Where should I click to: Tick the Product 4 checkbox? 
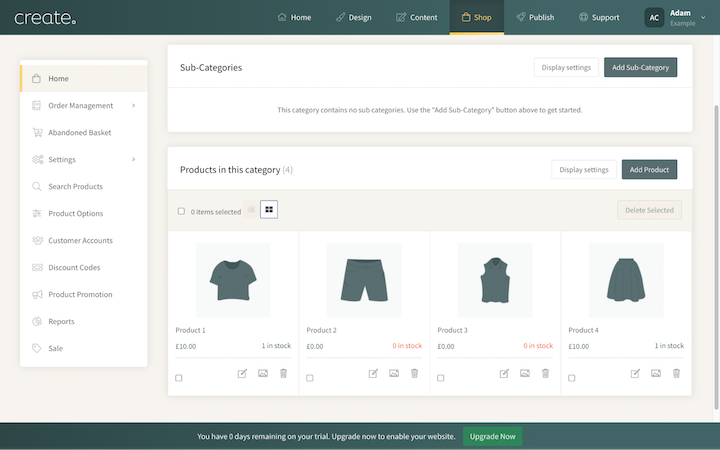point(571,378)
